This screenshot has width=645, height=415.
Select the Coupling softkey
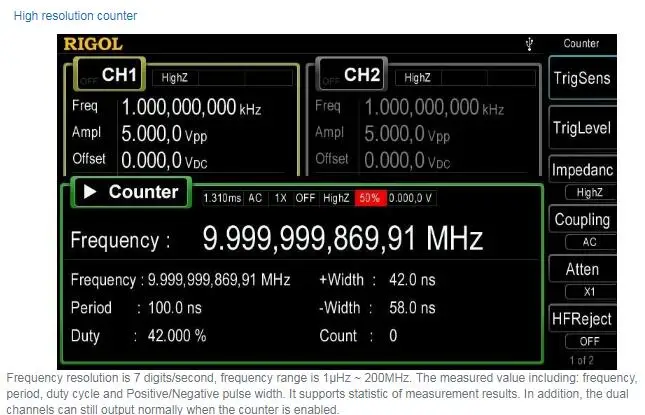pyautogui.click(x=582, y=219)
